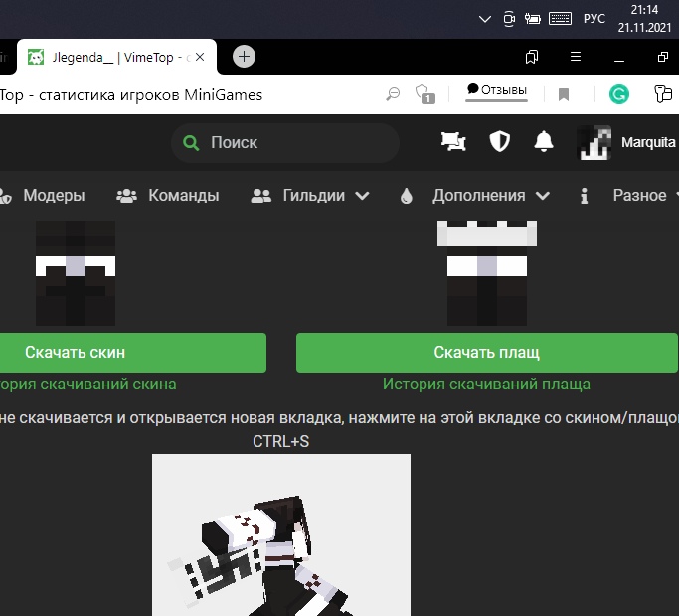Bookmark this page via bookmark icon
679x616 pixels.
tap(564, 94)
